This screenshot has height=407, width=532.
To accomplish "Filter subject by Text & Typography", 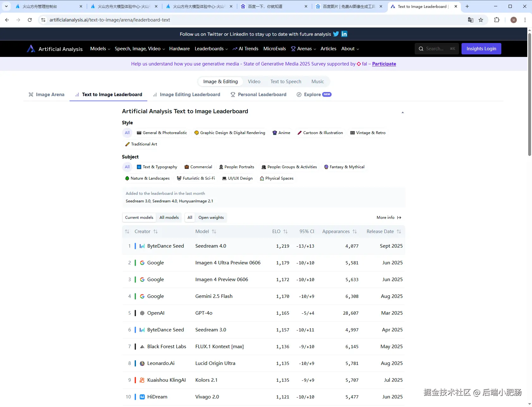I will coord(157,167).
